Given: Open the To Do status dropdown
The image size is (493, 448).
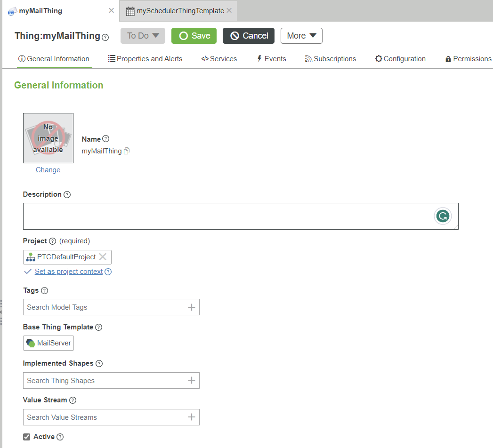Looking at the screenshot, I should pyautogui.click(x=142, y=35).
